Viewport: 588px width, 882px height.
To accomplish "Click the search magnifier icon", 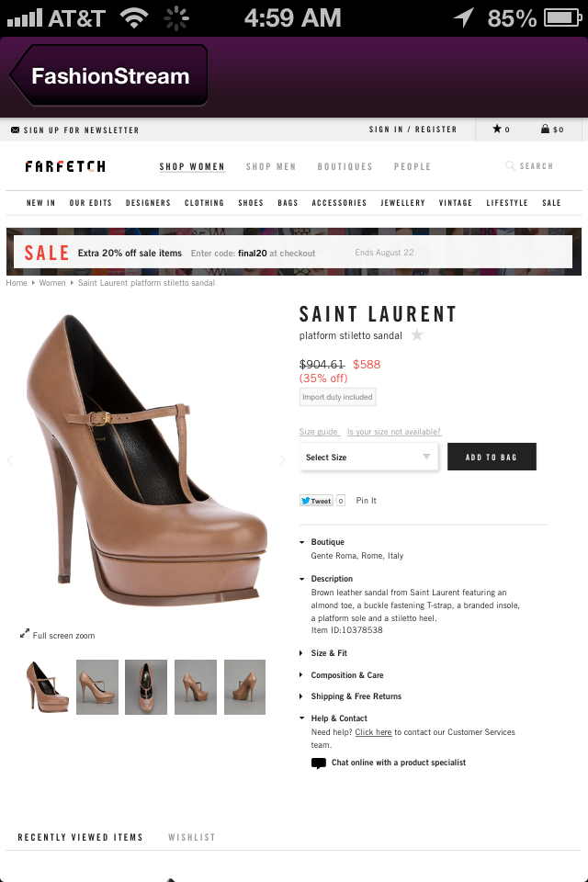I will tap(510, 165).
